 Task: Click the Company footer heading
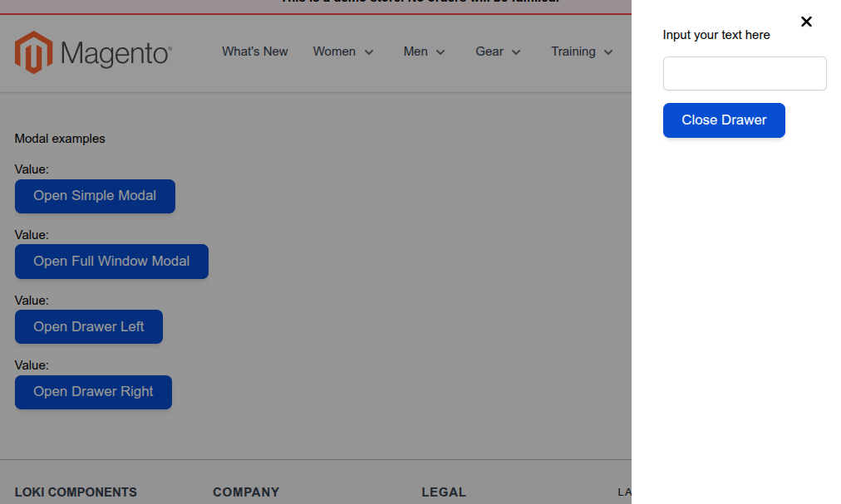[x=246, y=492]
